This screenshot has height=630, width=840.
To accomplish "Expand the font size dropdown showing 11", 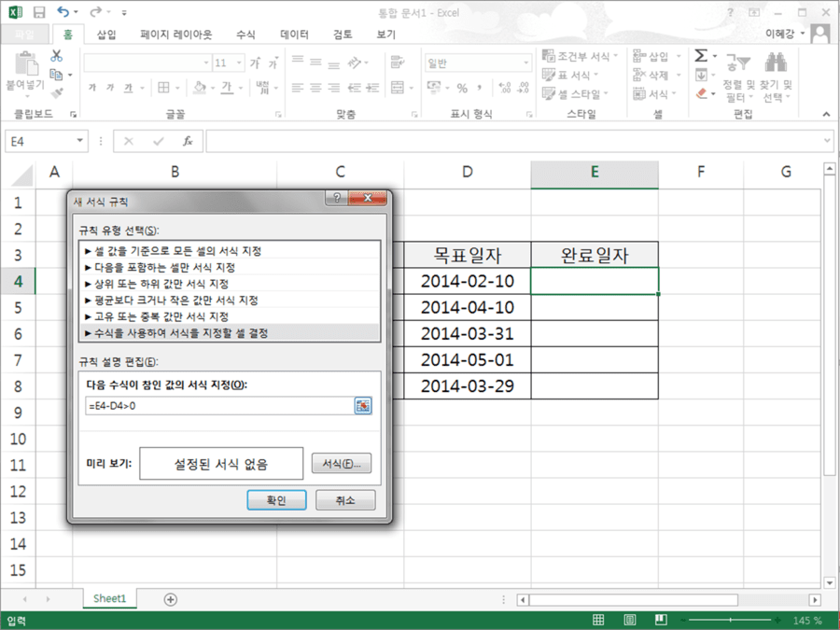I will (x=239, y=63).
